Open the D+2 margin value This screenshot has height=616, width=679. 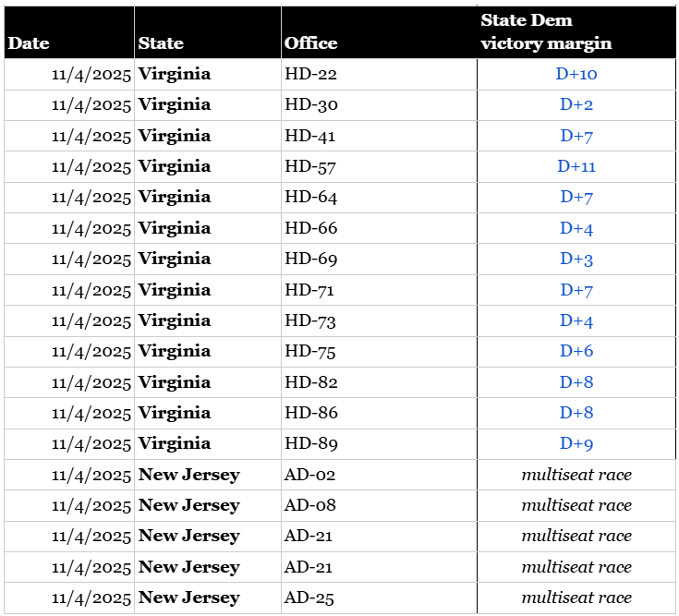(576, 104)
